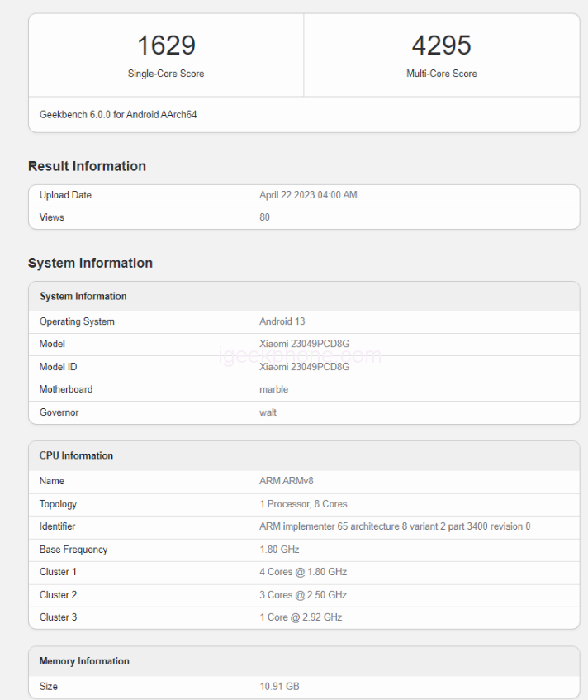The image size is (588, 700).
Task: Click the Geekbench 6.0.0 for Android AArch64 text
Action: coord(118,115)
